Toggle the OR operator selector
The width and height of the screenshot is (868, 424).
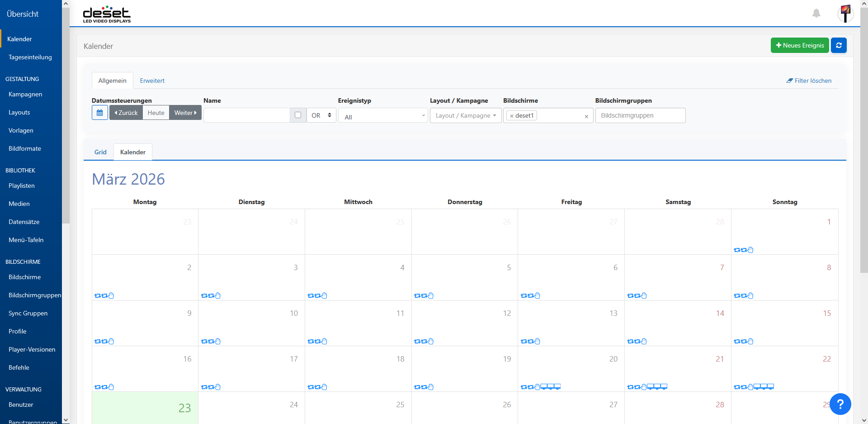click(x=321, y=115)
